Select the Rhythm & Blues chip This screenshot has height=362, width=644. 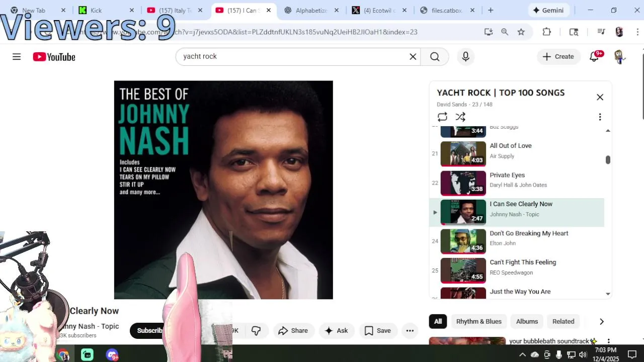(x=479, y=322)
